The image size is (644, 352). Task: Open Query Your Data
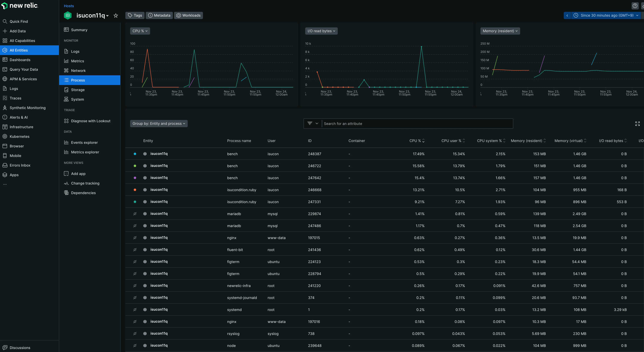(24, 69)
